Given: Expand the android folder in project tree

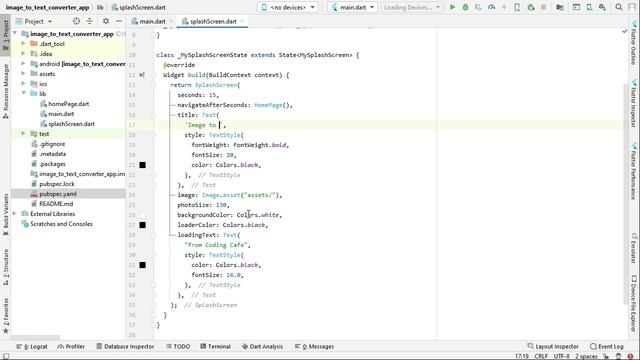Looking at the screenshot, I should point(23,64).
